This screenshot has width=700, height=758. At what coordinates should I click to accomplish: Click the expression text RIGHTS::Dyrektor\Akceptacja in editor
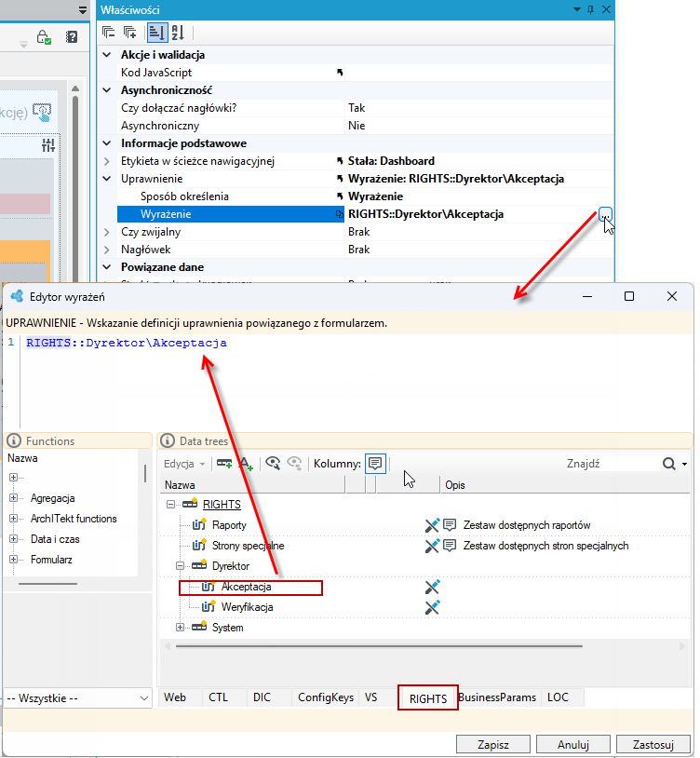[126, 343]
